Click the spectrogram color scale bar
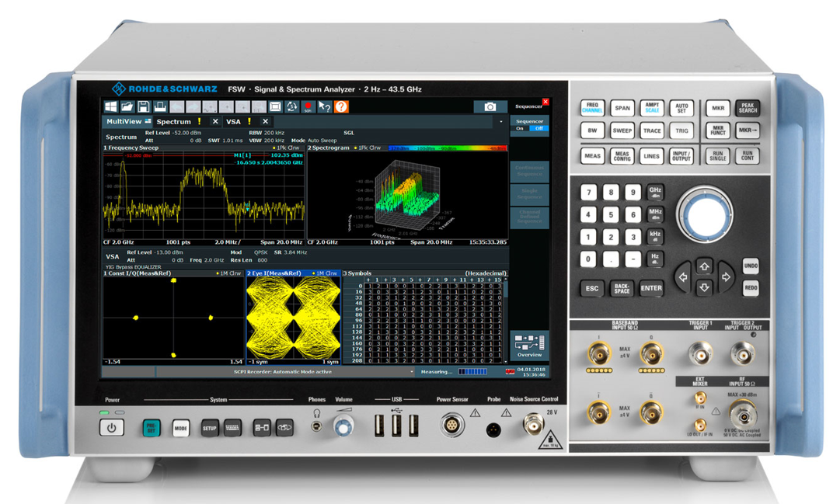840x504 pixels. (448, 148)
